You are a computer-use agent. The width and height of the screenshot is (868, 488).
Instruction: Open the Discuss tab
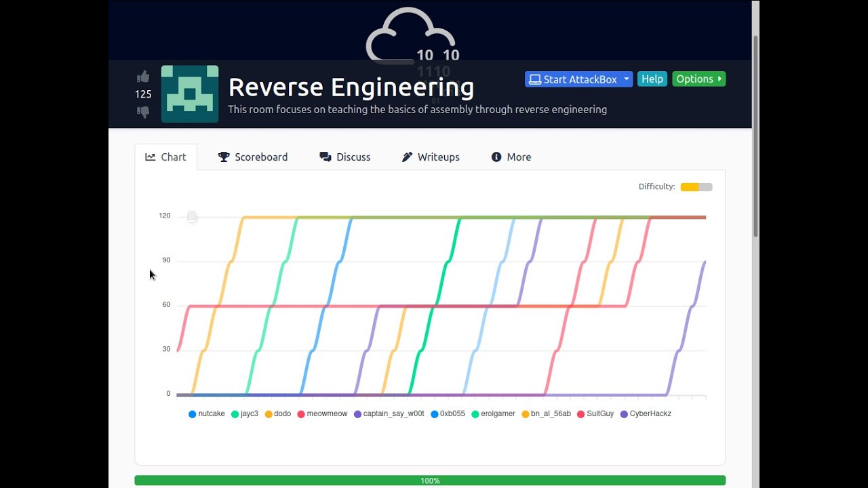click(x=345, y=157)
